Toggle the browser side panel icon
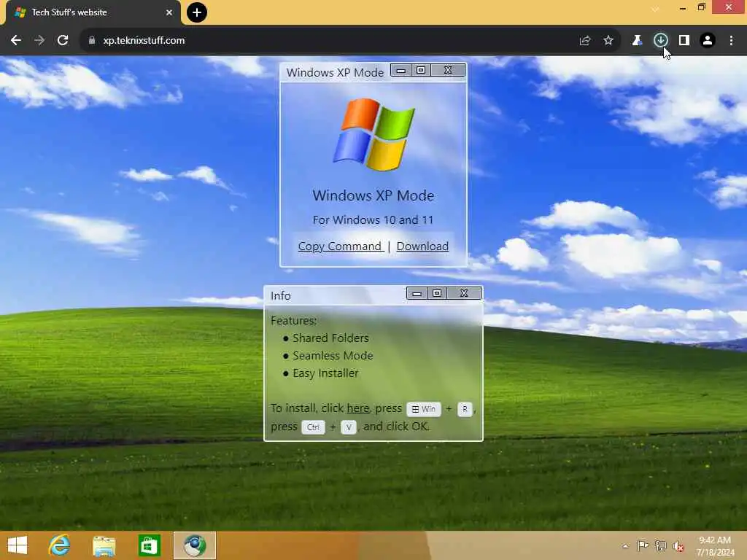Screen dimensions: 747x560 tap(684, 41)
